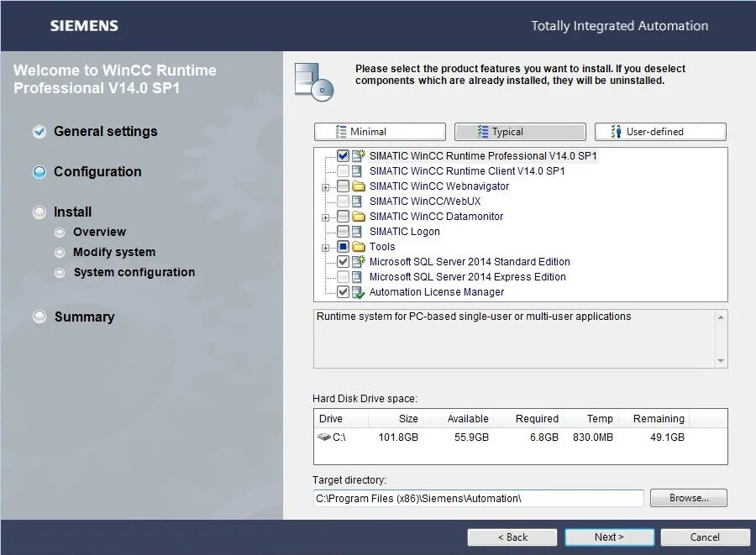Click the Typical list icon
756x555 pixels.
483,132
